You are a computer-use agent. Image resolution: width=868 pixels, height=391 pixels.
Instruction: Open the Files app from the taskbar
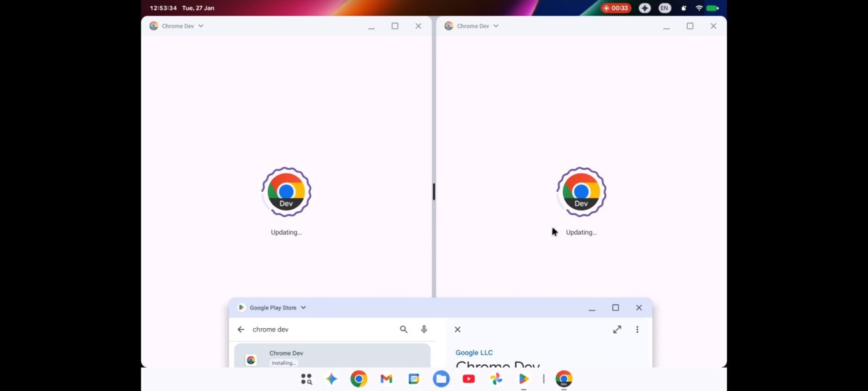tap(441, 379)
